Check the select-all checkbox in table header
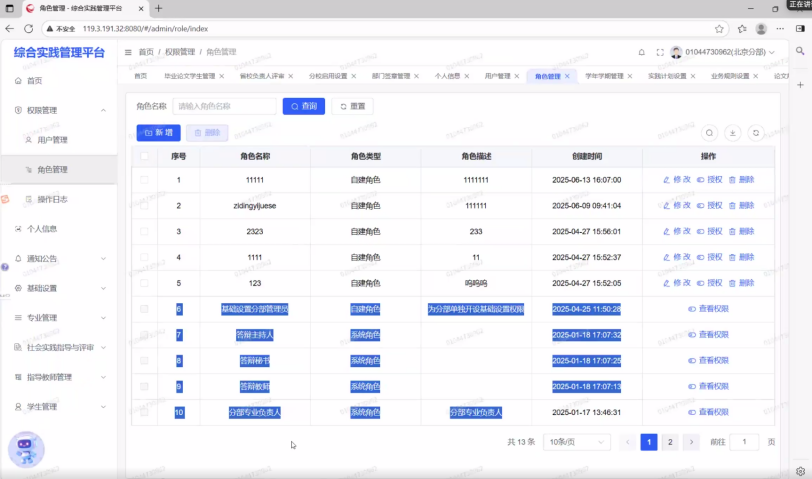Viewport: 812px width, 479px height. [x=145, y=156]
